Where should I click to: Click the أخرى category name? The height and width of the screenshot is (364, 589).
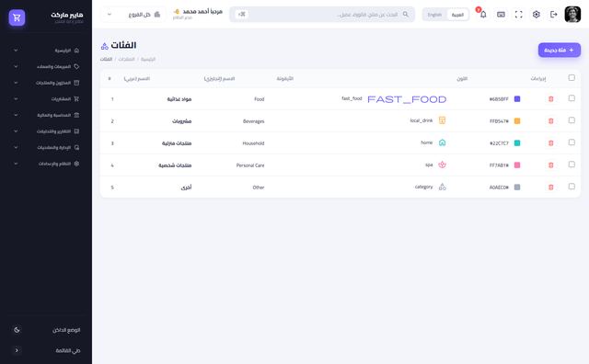(186, 188)
